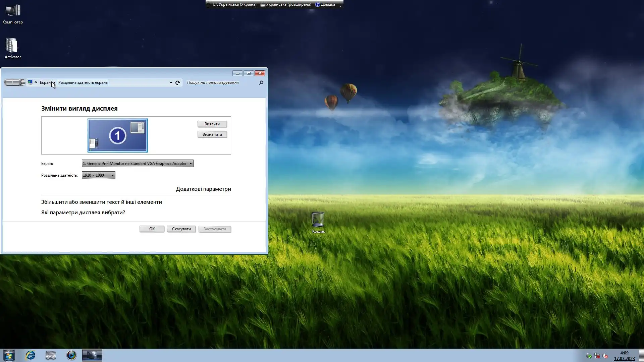
Task: Expand the 1920 × 1080 resolution dropdown
Action: (99, 175)
